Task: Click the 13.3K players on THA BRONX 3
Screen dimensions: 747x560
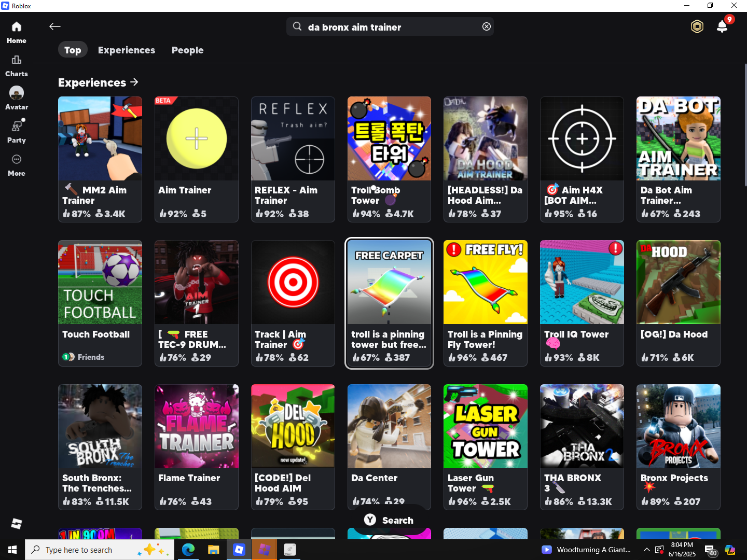Action: [594, 501]
